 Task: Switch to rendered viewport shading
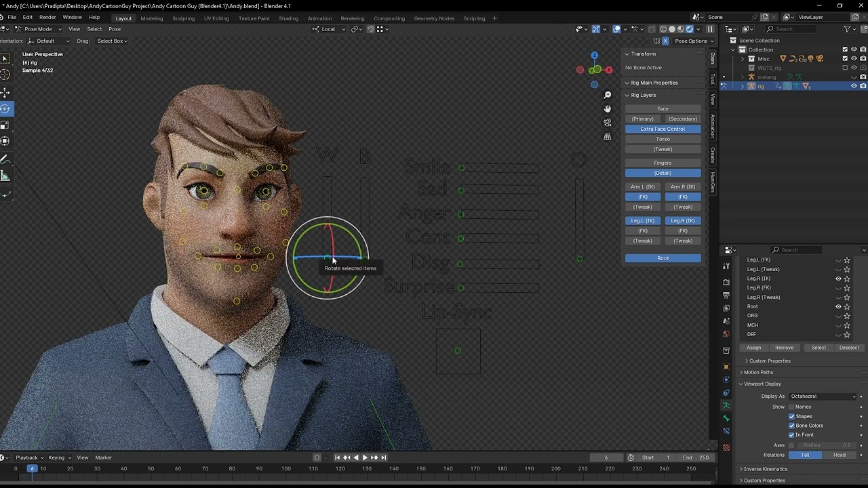point(690,29)
